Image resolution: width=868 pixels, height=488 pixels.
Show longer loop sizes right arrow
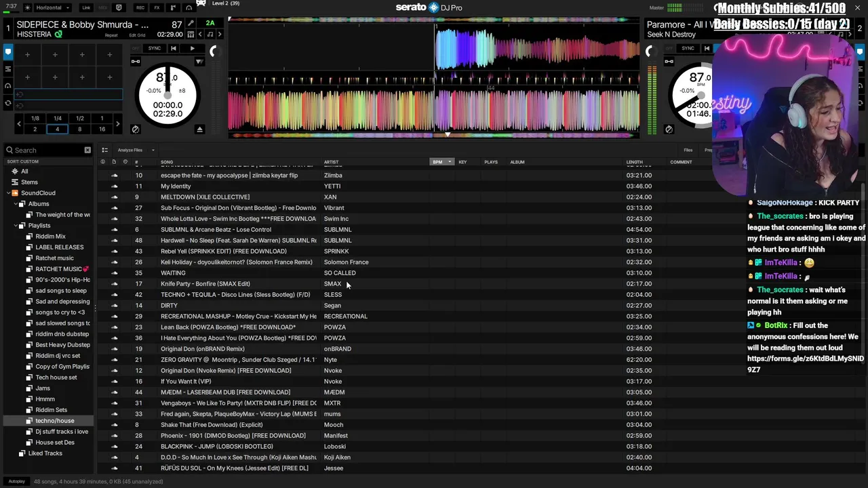pos(117,123)
